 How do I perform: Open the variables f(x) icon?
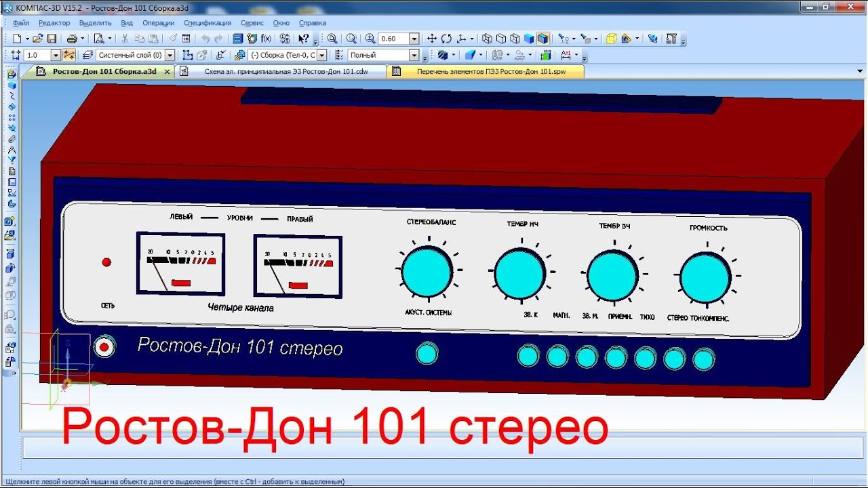(266, 39)
